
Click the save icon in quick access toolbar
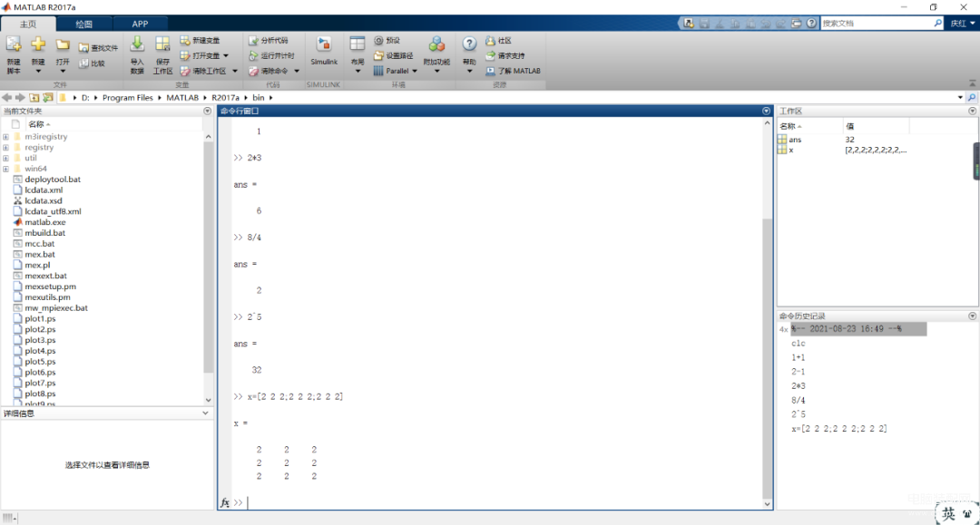click(704, 23)
